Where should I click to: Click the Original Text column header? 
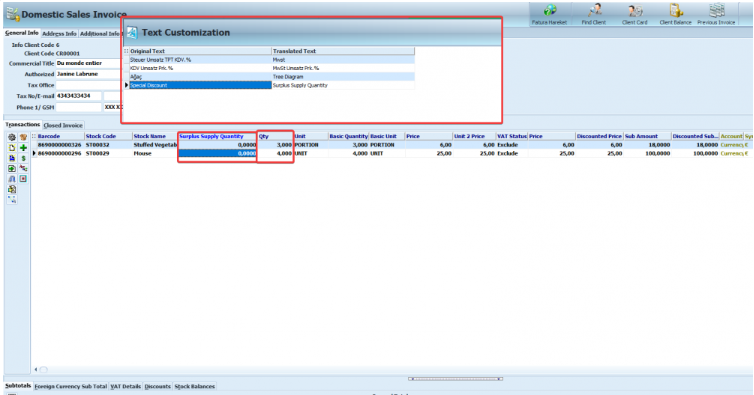point(200,51)
